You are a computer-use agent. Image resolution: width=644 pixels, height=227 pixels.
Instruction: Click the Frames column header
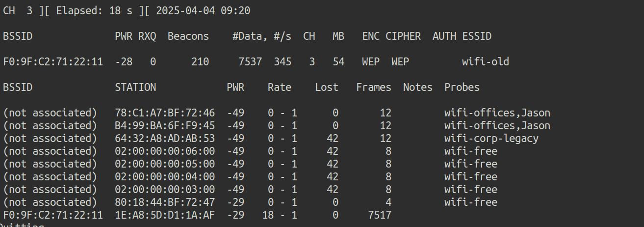click(x=374, y=87)
